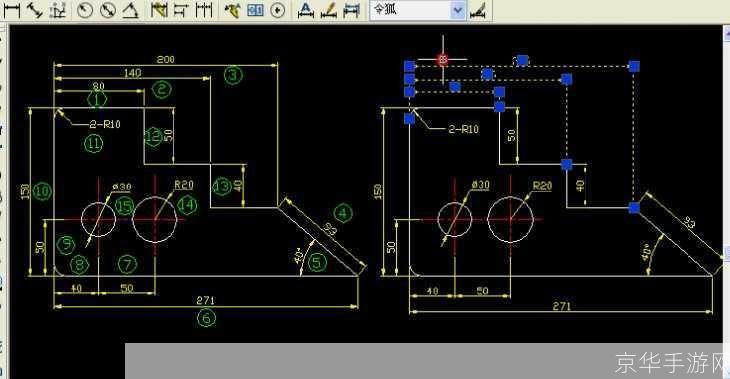Pick the Angular Dimension tool
730x379 pixels.
pyautogui.click(x=130, y=10)
